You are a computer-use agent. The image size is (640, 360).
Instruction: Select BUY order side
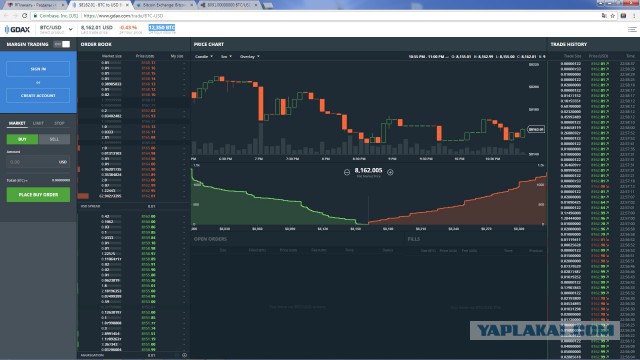(x=22, y=139)
